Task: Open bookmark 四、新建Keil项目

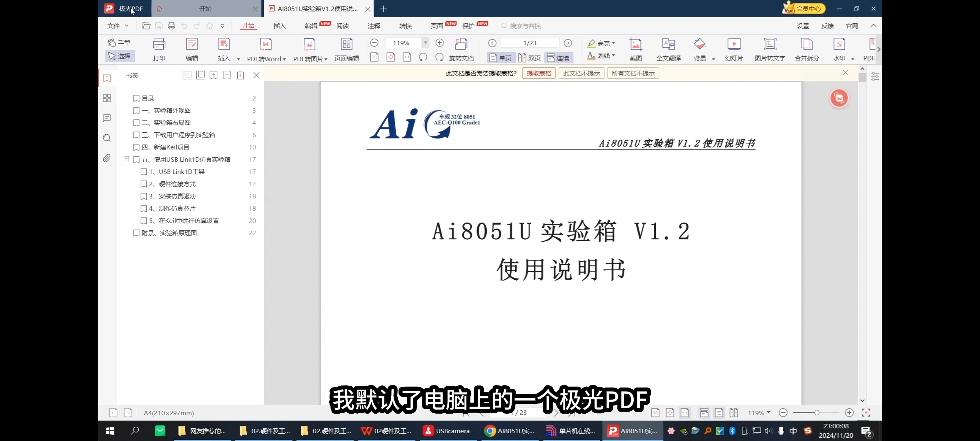Action: (x=165, y=147)
